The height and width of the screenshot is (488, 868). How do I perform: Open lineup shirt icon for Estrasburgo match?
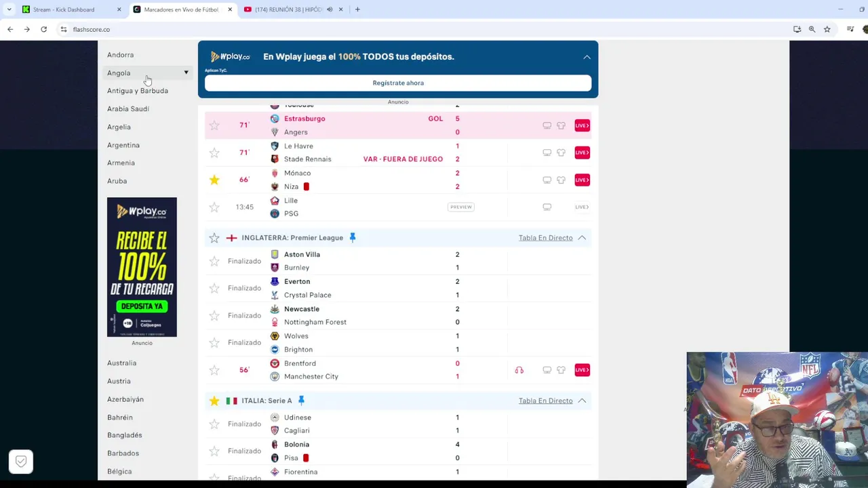click(x=561, y=125)
